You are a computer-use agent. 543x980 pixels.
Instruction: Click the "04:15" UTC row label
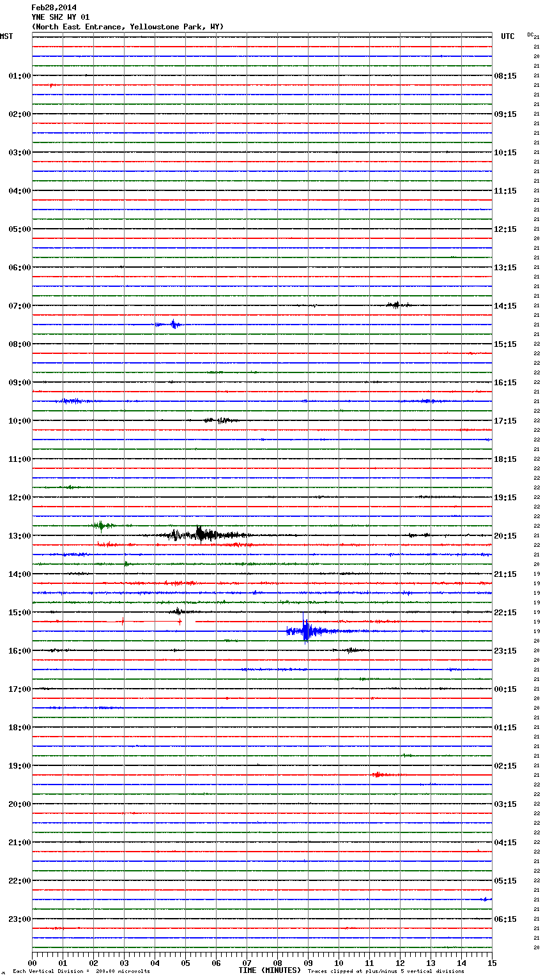tap(505, 843)
